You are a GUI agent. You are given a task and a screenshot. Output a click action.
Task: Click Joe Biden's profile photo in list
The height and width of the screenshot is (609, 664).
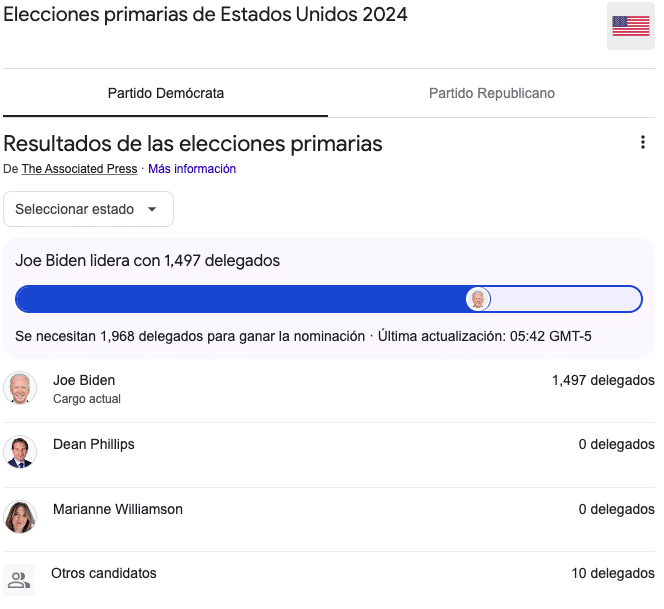coord(20,388)
